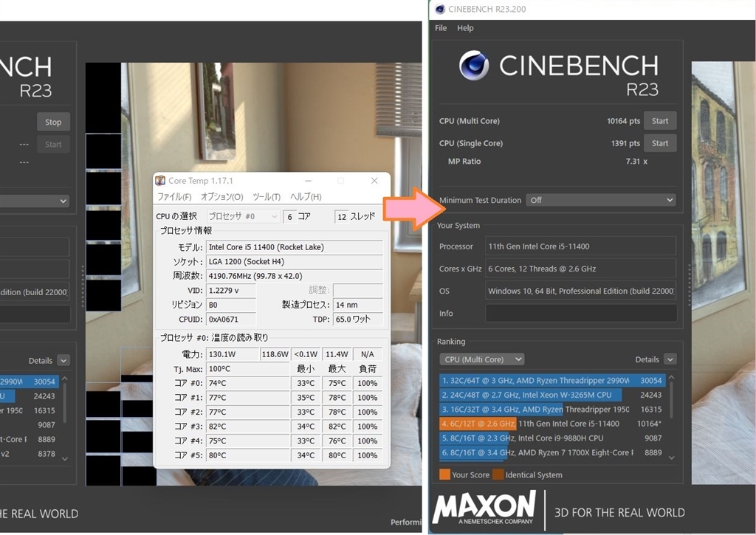Viewport: 756px width, 535px height.
Task: Click the Cinebench app icon in title bar
Action: click(x=440, y=9)
